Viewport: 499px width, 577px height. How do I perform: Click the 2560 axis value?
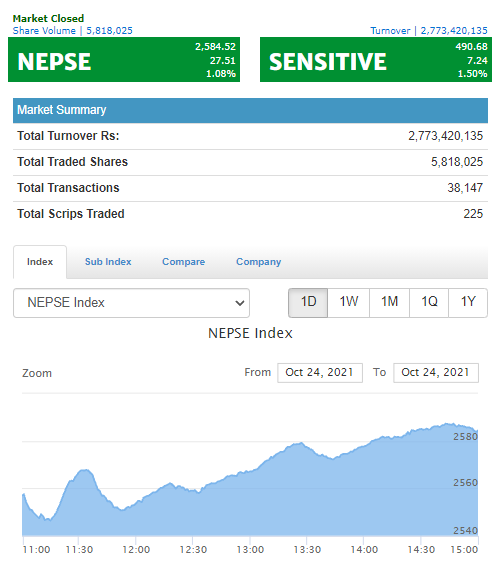click(465, 483)
